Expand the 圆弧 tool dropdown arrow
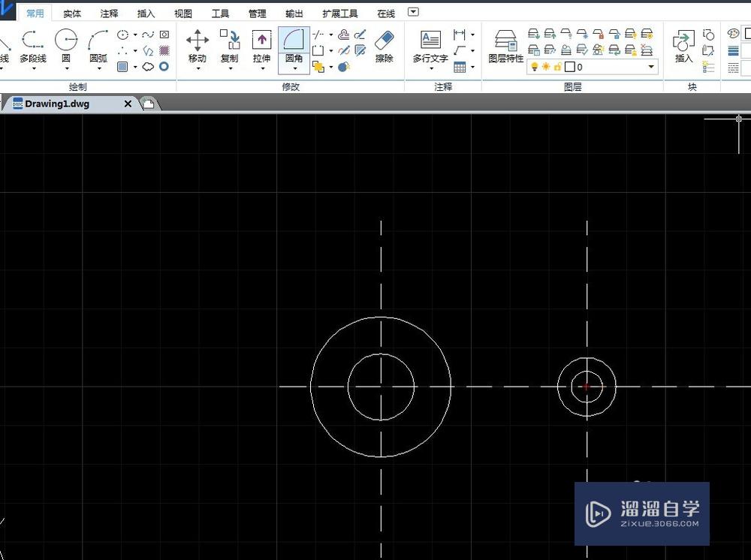The width and height of the screenshot is (751, 560). pos(98,69)
